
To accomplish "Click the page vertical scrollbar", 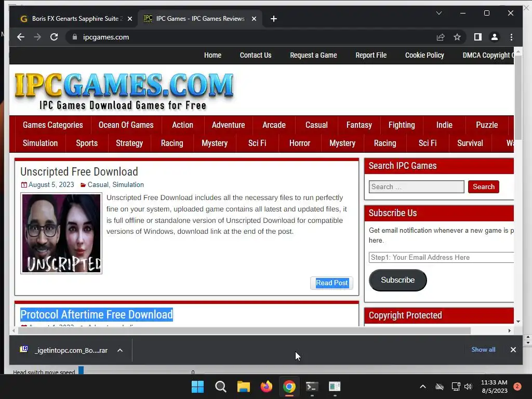I will pyautogui.click(x=518, y=97).
